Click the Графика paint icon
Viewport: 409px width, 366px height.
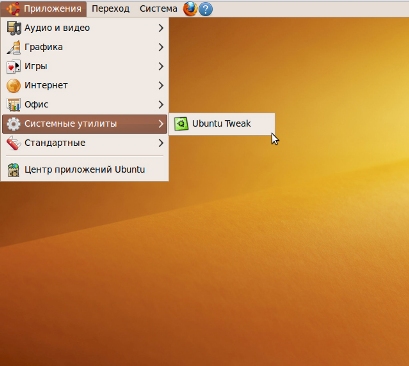pos(14,47)
